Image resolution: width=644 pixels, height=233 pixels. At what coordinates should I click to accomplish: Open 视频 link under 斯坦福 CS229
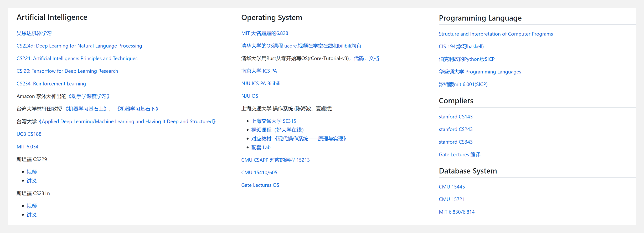(x=32, y=172)
